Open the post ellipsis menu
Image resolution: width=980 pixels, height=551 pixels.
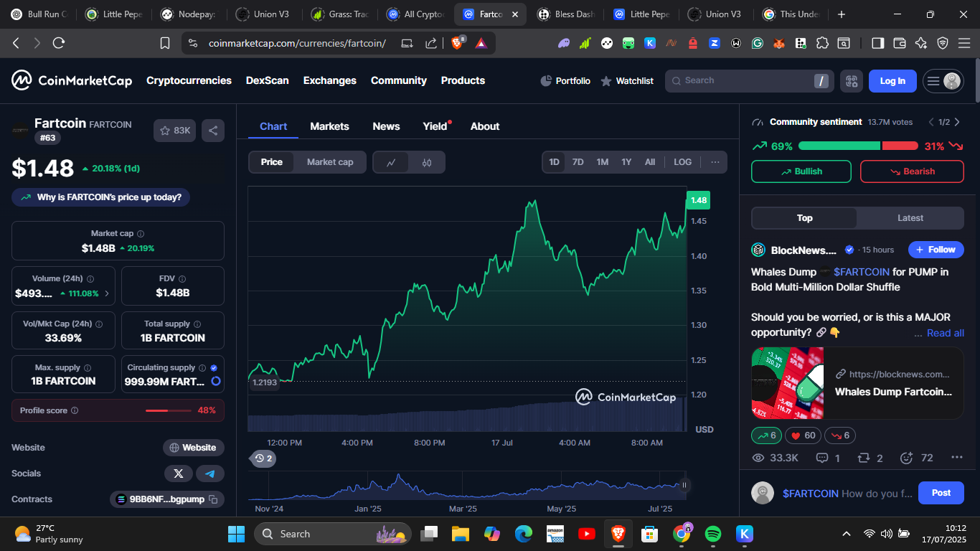tap(956, 458)
